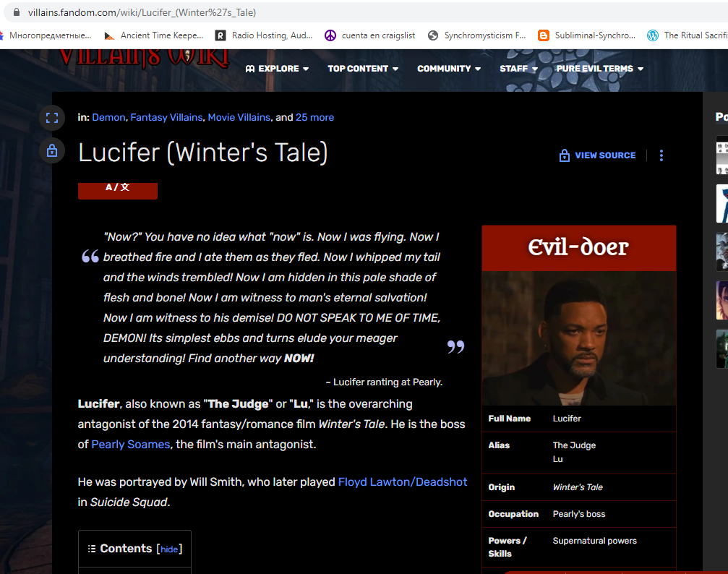
Task: Click the fullscreen expand icon in the left rail
Action: 52,118
